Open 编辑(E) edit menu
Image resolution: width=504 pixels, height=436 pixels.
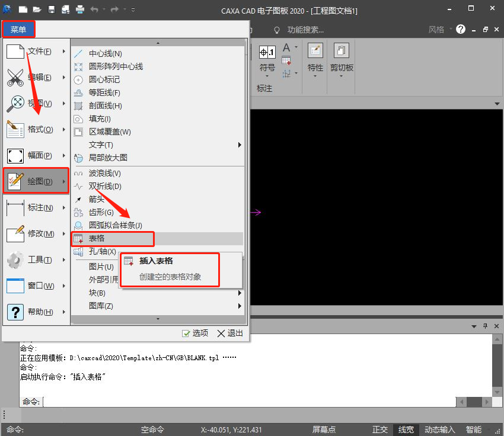36,78
